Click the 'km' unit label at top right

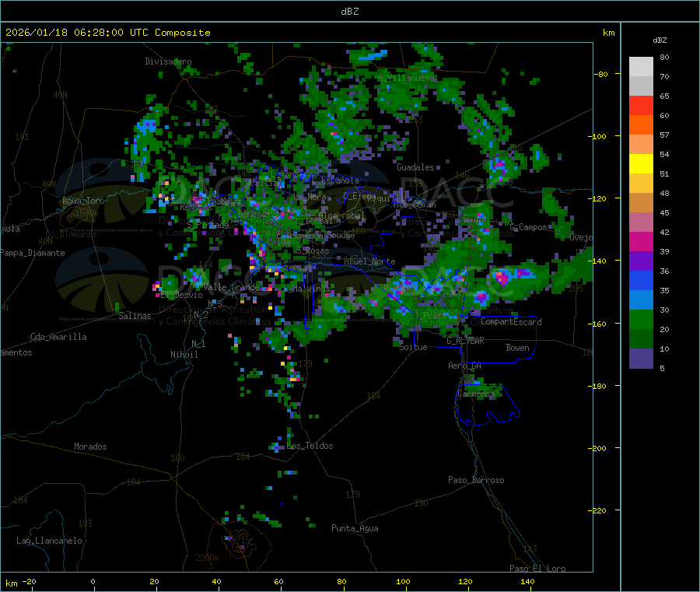(608, 33)
